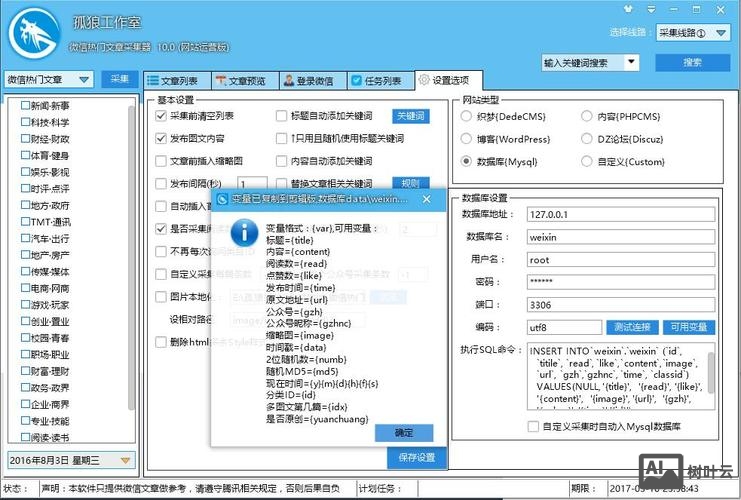741x500 pixels.
Task: Open the skin (shirt) icon in title bar
Action: coord(628,9)
